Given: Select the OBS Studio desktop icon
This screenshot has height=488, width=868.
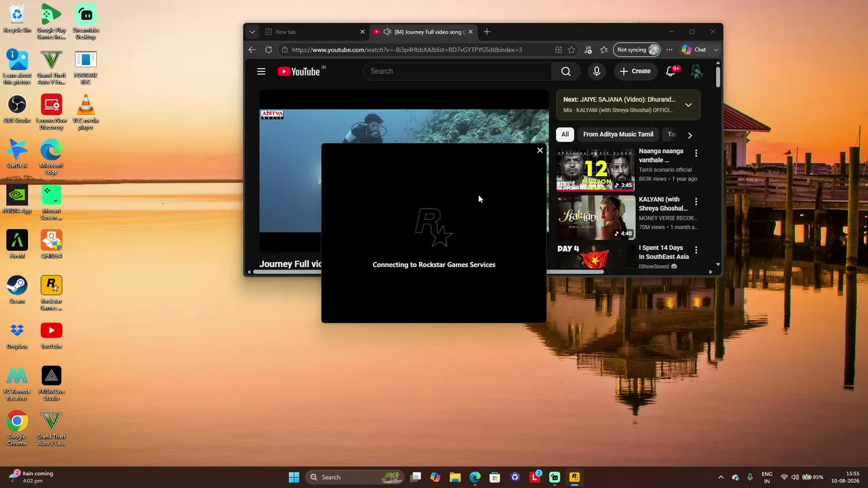Looking at the screenshot, I should point(17,109).
